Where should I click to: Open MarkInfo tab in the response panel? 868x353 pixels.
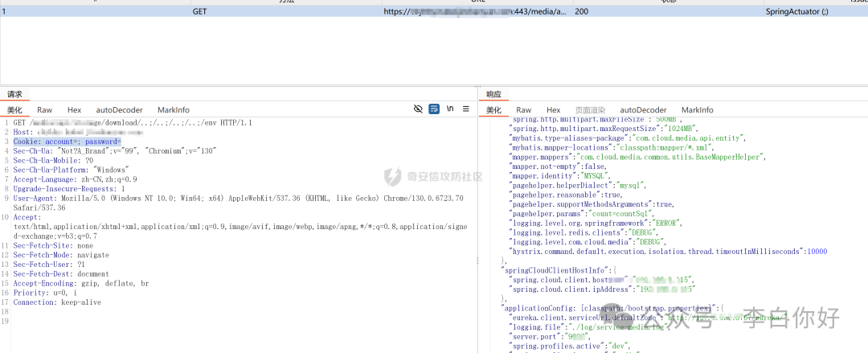coord(697,109)
